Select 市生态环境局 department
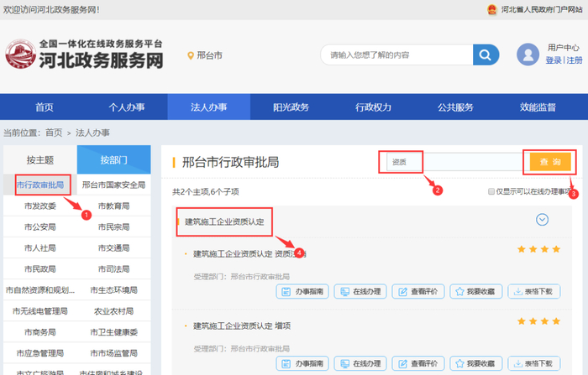The height and width of the screenshot is (375, 588). [x=113, y=290]
